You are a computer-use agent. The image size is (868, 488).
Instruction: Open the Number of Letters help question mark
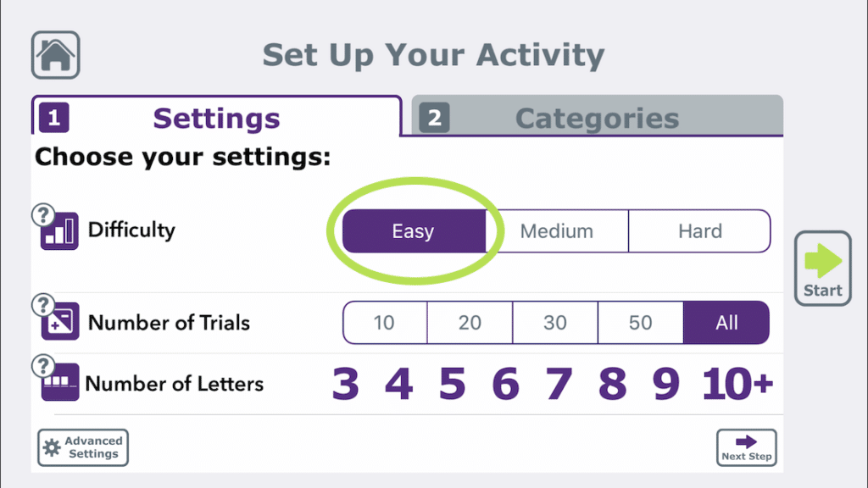pos(43,367)
